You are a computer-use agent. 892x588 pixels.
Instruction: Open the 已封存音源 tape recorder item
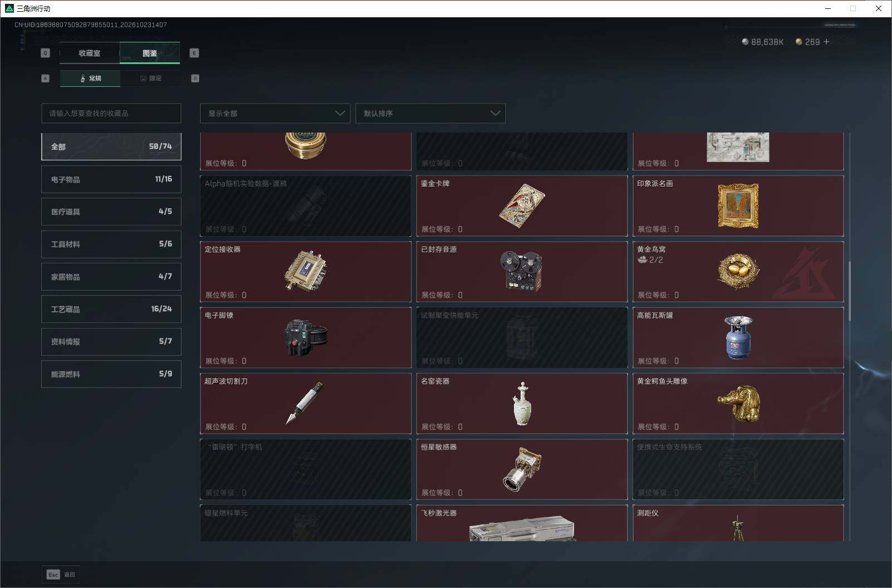[x=522, y=272]
